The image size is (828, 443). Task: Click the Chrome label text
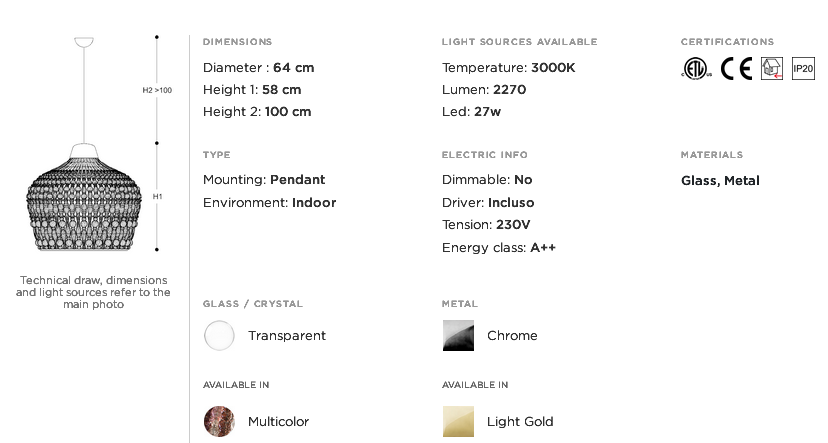(512, 336)
